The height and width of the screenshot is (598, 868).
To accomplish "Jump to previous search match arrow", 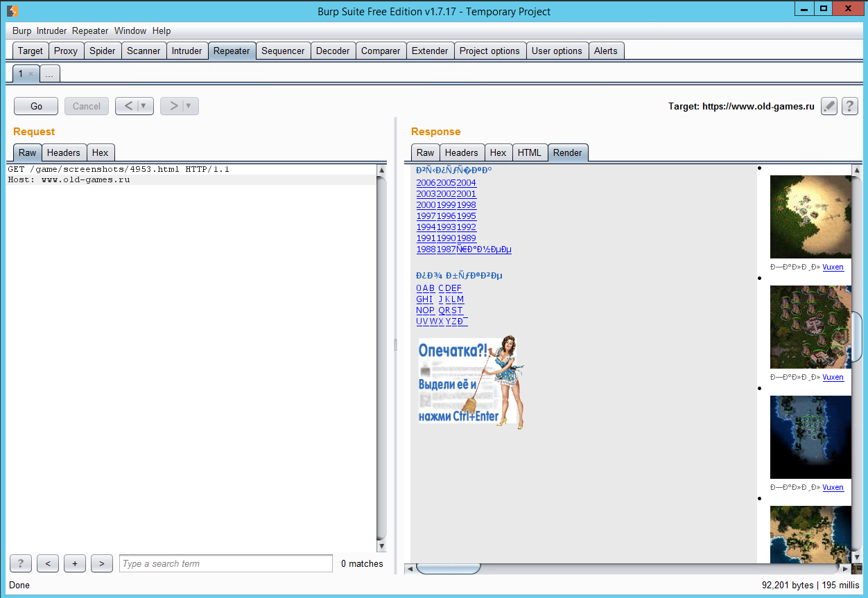I will coord(47,563).
